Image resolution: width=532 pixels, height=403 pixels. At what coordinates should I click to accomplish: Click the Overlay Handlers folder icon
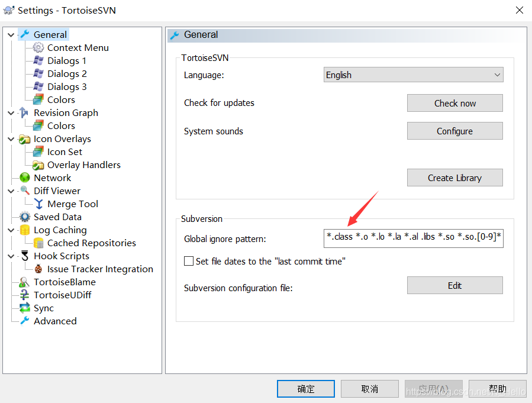coord(38,165)
